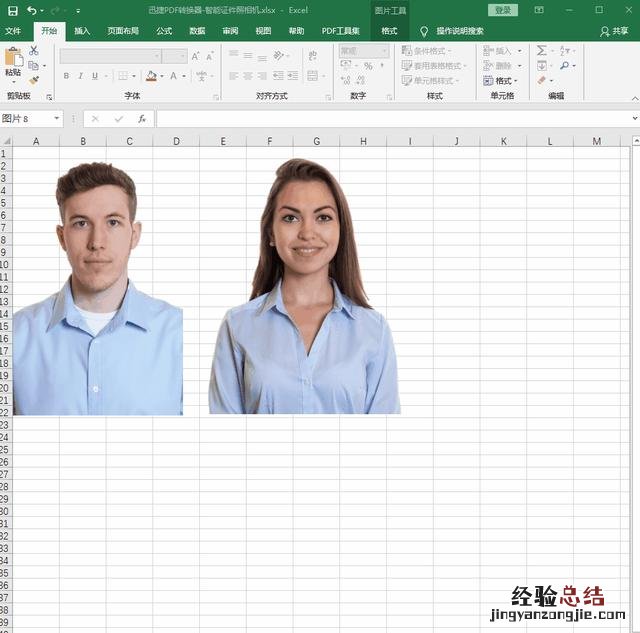Open Format as Table (套用表格格式)
The height and width of the screenshot is (633, 640).
tap(434, 66)
